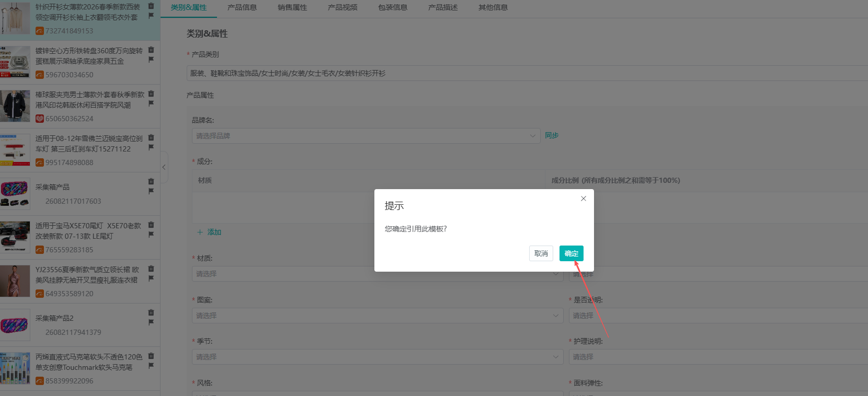Click the product ID 765559283185
Viewport: 868px width, 396px height.
tap(70, 250)
